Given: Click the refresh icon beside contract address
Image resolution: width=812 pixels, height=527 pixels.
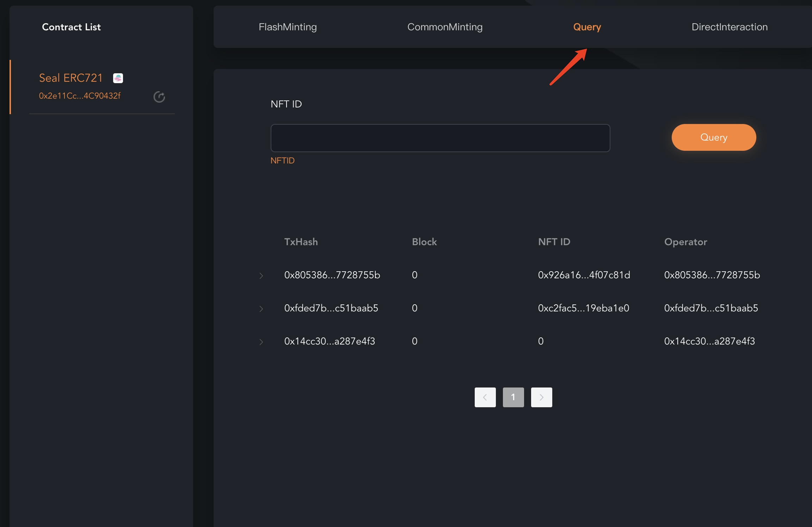Looking at the screenshot, I should (x=159, y=97).
